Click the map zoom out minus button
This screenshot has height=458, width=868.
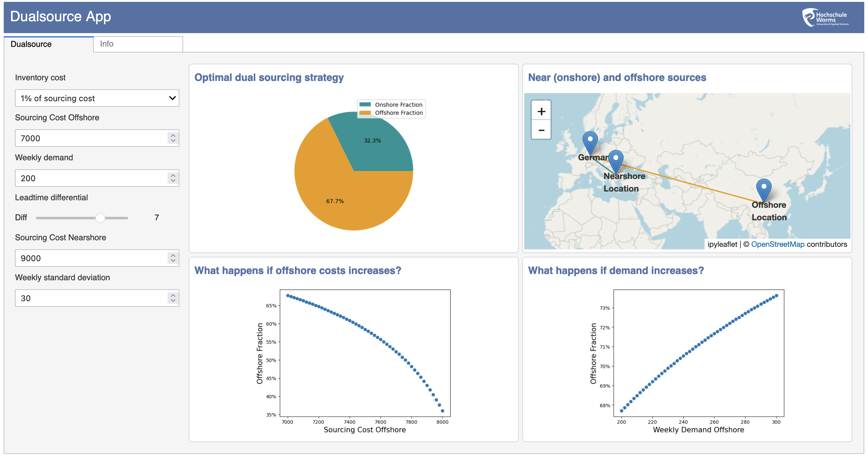[x=541, y=130]
